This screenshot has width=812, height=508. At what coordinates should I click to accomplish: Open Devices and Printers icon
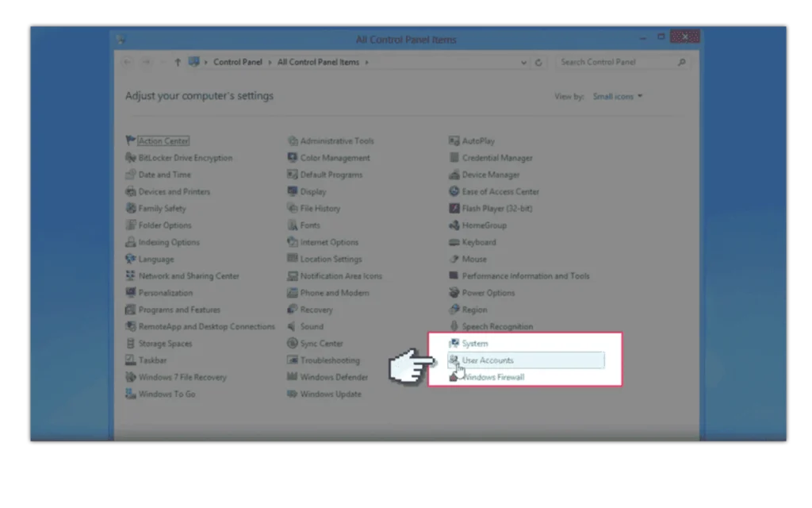[131, 191]
